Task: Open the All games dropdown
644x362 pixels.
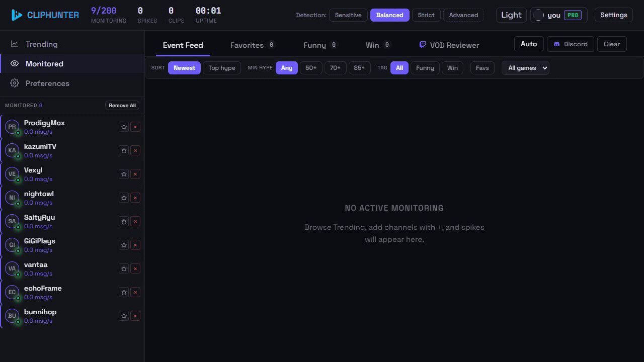Action: click(x=525, y=68)
